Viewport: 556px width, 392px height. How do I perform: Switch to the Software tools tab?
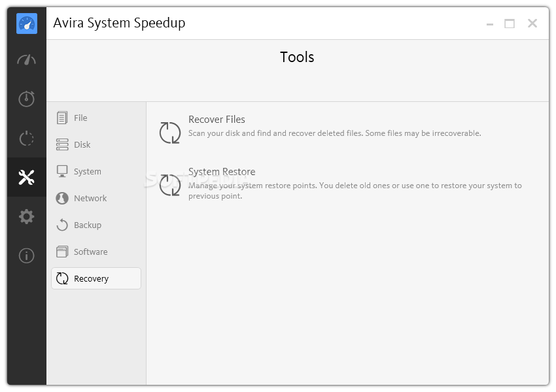(x=96, y=252)
